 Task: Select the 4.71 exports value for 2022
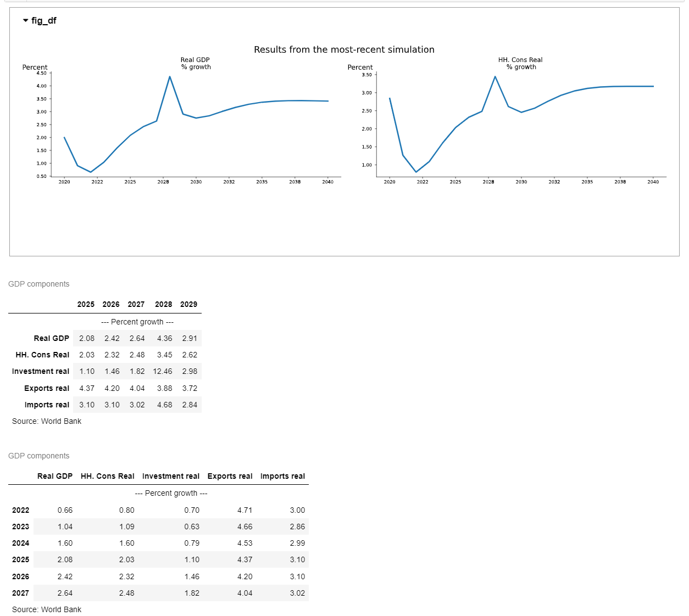tap(245, 510)
